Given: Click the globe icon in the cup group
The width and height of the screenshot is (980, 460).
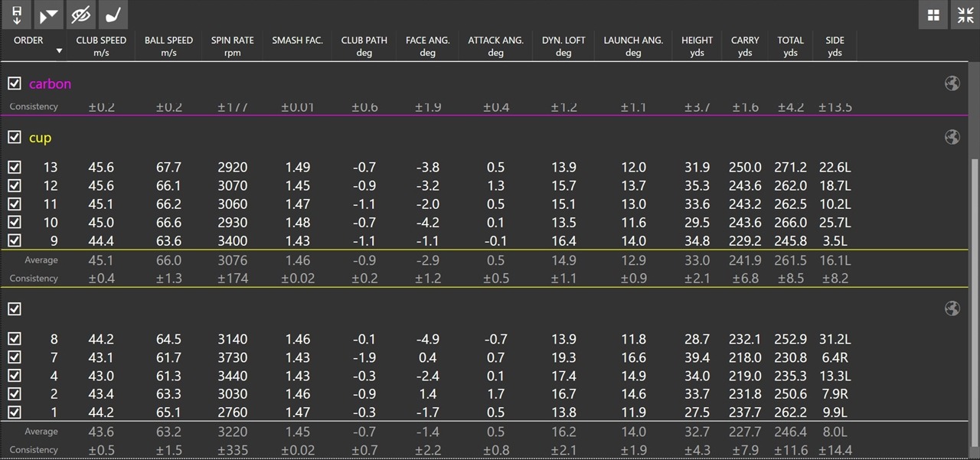Looking at the screenshot, I should coord(952,137).
